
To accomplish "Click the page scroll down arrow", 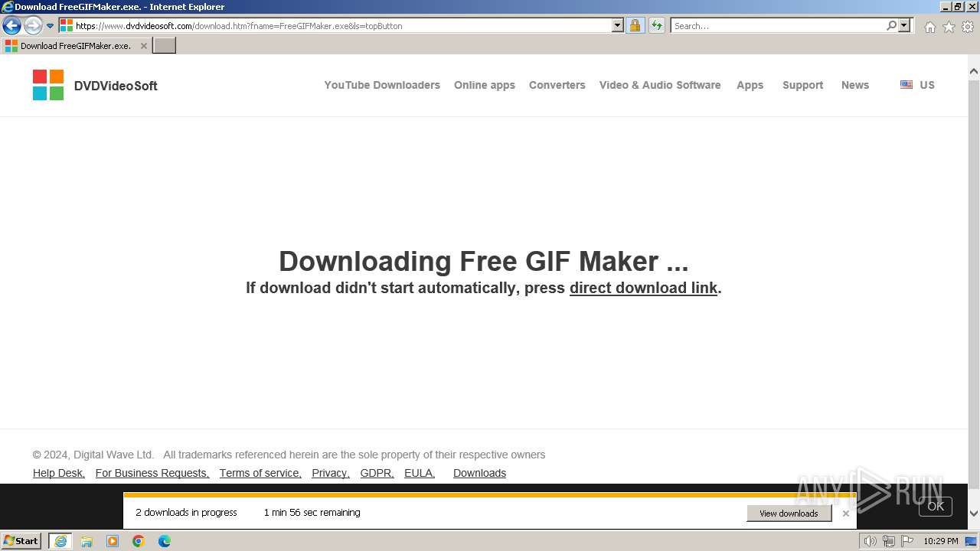I will pyautogui.click(x=974, y=514).
